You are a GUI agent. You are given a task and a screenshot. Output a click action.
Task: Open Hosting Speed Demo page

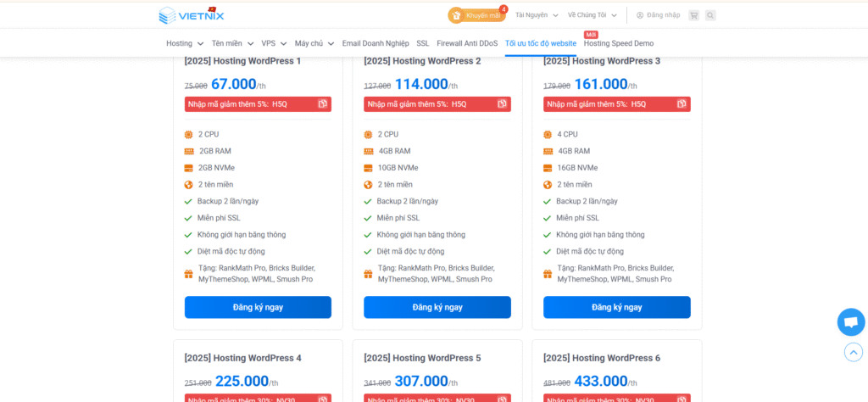619,43
